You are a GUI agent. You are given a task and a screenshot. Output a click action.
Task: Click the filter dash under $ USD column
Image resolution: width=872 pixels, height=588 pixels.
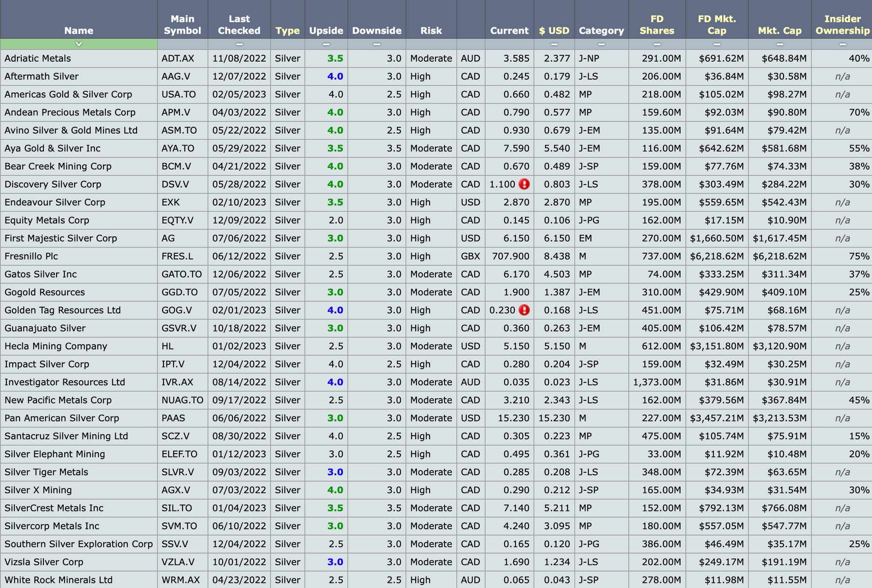[554, 44]
